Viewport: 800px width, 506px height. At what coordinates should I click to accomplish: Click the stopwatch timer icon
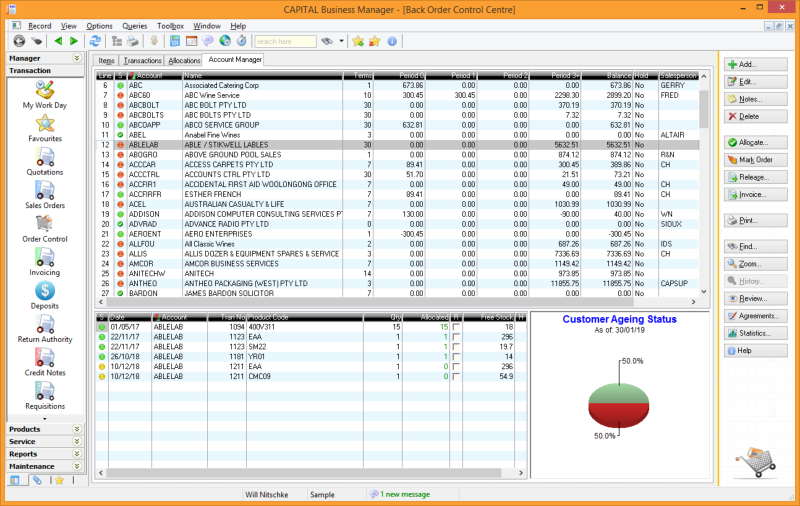(x=242, y=41)
